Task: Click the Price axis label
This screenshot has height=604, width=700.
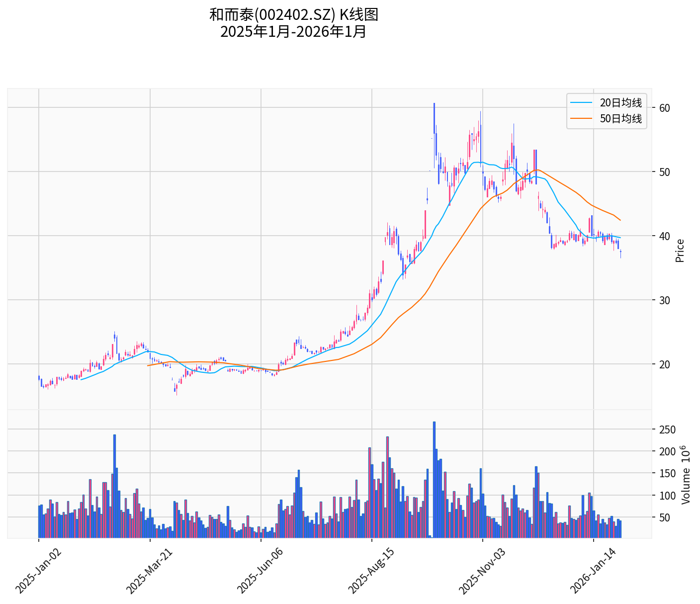Action: 680,251
